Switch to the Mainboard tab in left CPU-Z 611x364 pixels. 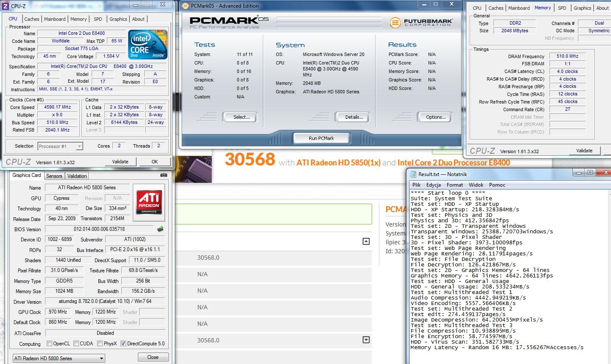(x=55, y=19)
